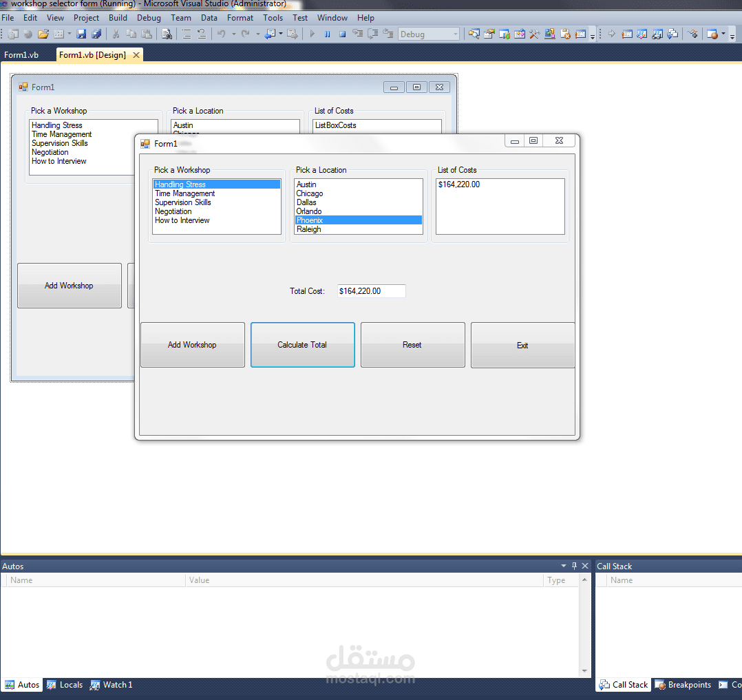Click the Paste icon in the toolbar
Screen dimensions: 742x700
coord(145,34)
